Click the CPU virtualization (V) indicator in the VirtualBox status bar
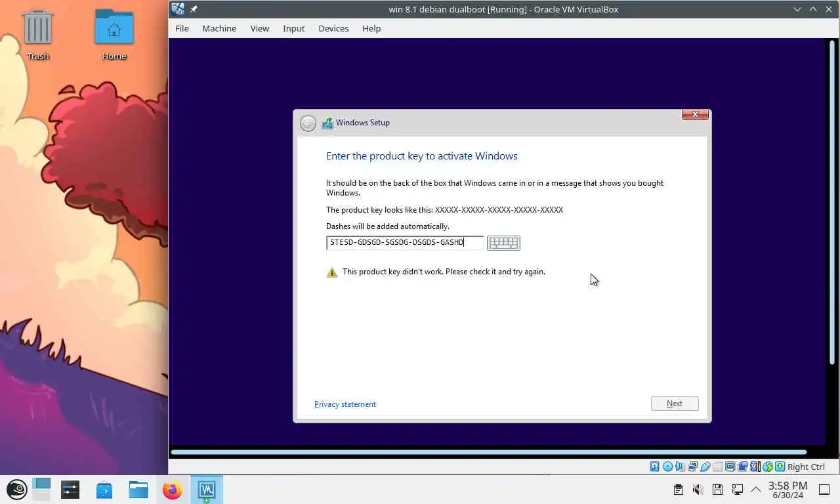840x504 pixels. pos(755,467)
